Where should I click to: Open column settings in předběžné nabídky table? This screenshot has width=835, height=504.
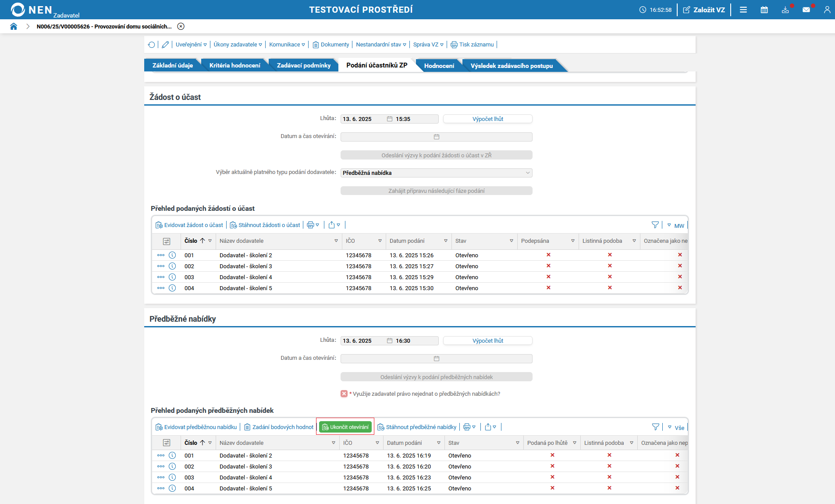(x=167, y=443)
